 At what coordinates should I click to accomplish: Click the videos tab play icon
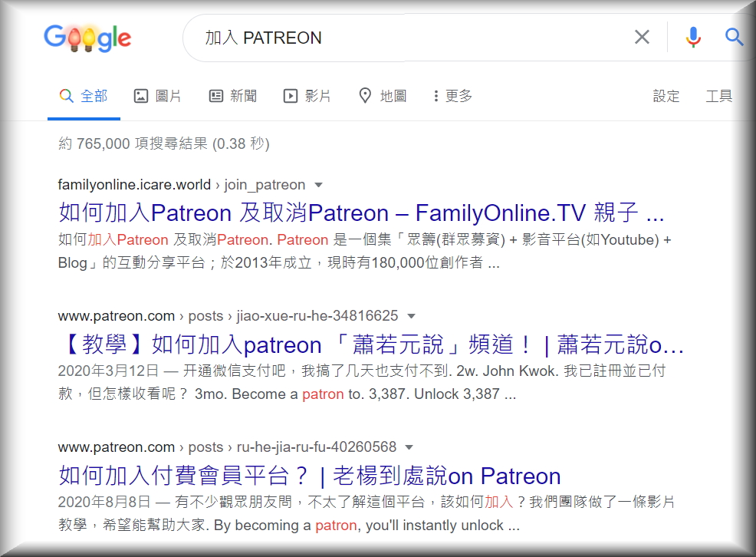pyautogui.click(x=291, y=96)
